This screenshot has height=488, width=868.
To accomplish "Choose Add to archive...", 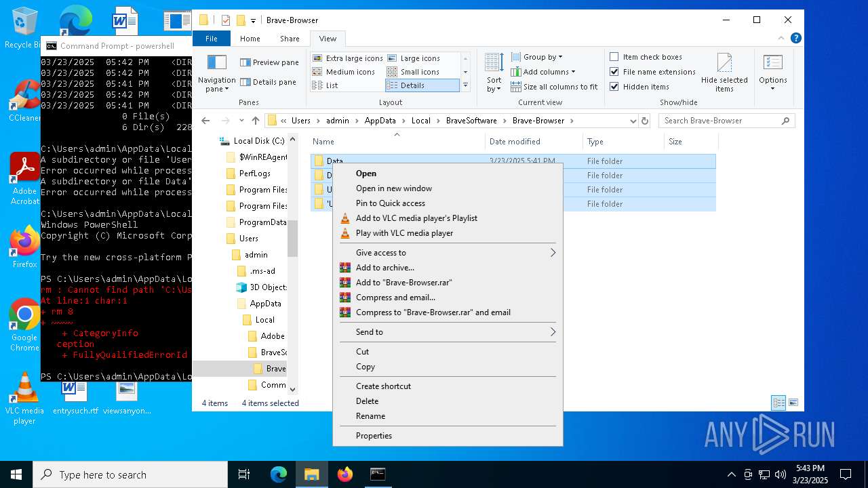I will click(x=448, y=268).
